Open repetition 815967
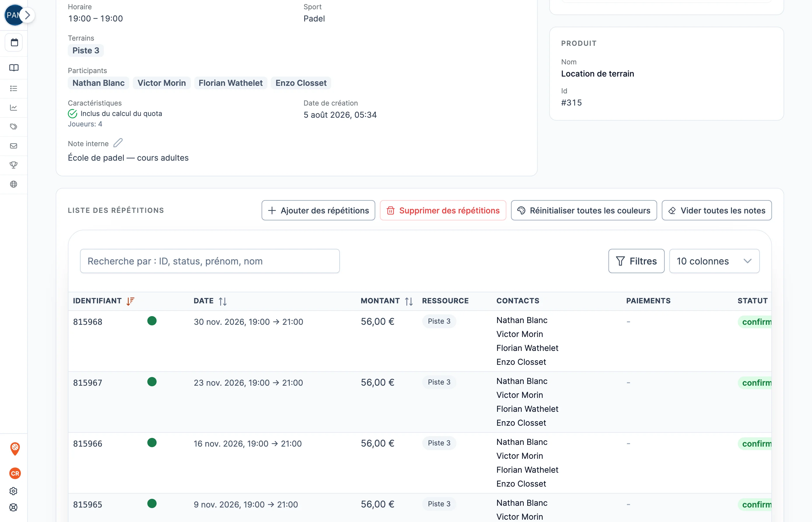The width and height of the screenshot is (812, 522). point(88,383)
